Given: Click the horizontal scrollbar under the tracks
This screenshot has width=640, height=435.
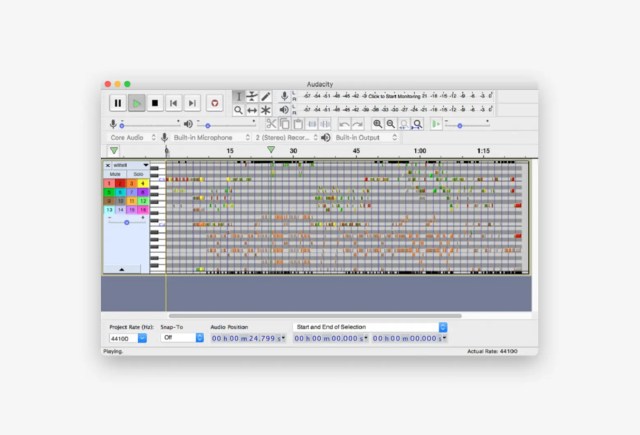Looking at the screenshot, I should [315, 316].
